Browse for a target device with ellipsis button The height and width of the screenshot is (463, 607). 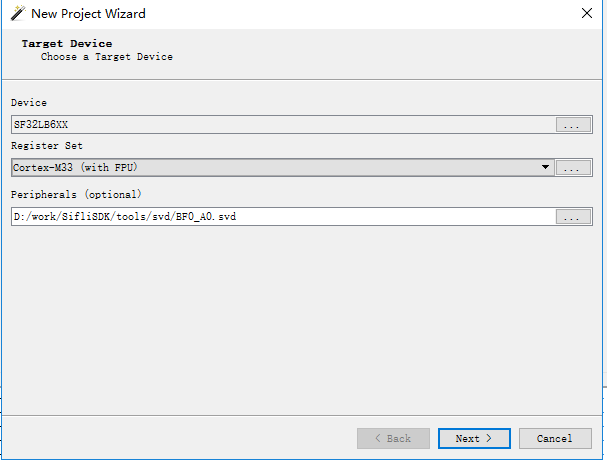tap(573, 125)
